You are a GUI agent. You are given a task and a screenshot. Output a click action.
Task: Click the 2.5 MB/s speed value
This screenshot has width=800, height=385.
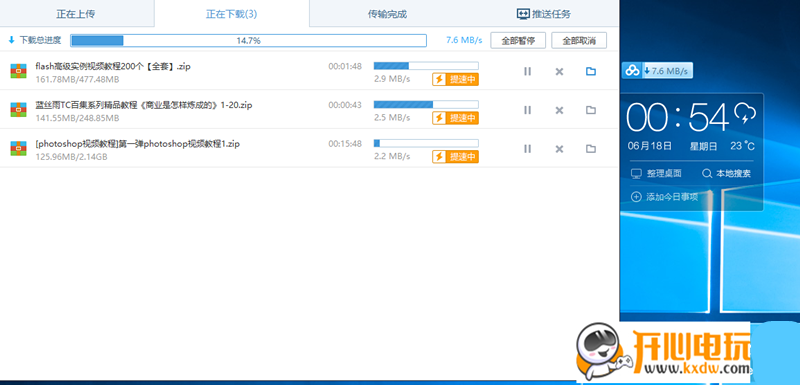click(x=392, y=118)
